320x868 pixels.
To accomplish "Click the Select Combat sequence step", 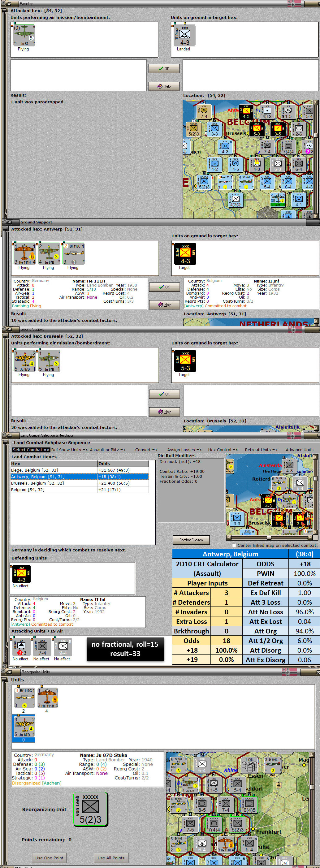I will click(x=31, y=450).
